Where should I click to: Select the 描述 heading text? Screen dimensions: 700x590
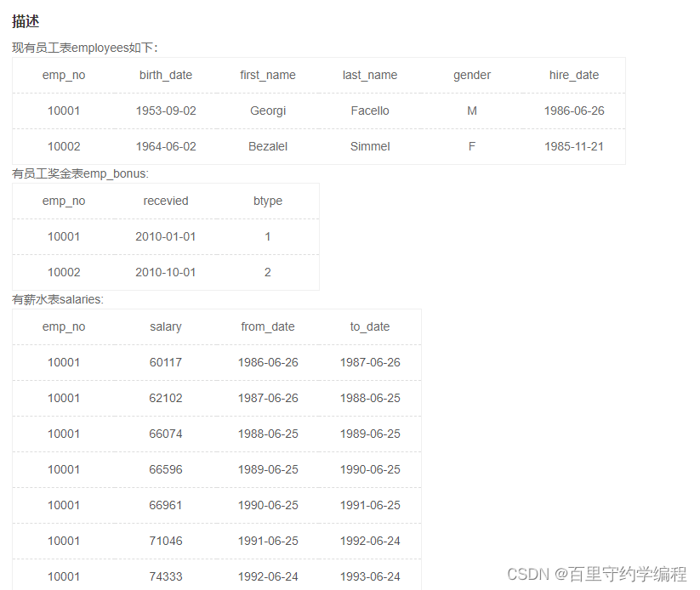(x=26, y=21)
